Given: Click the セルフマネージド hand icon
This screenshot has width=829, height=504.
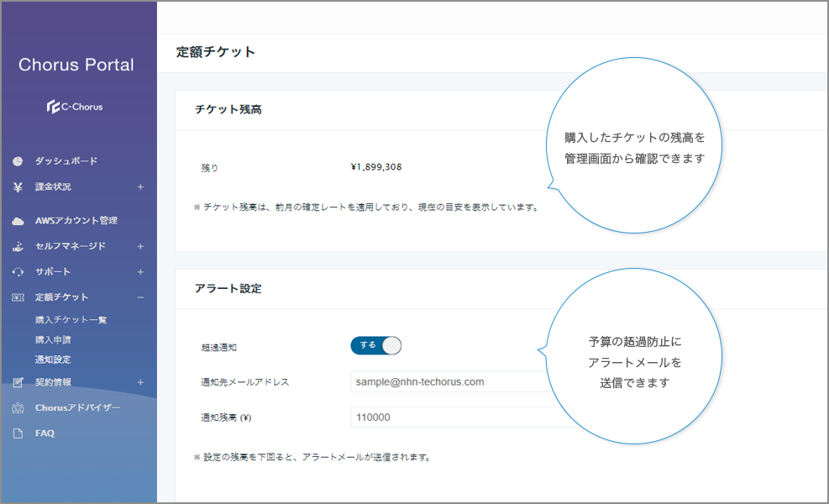Looking at the screenshot, I should tap(18, 246).
